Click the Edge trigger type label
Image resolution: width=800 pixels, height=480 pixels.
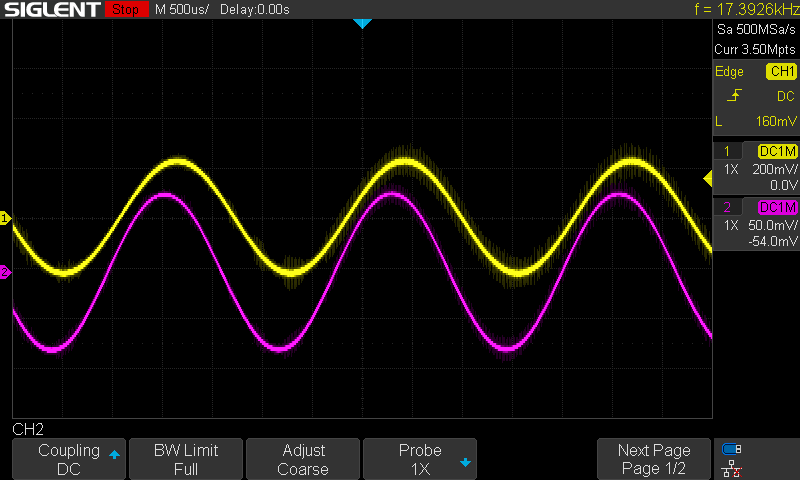coord(729,72)
